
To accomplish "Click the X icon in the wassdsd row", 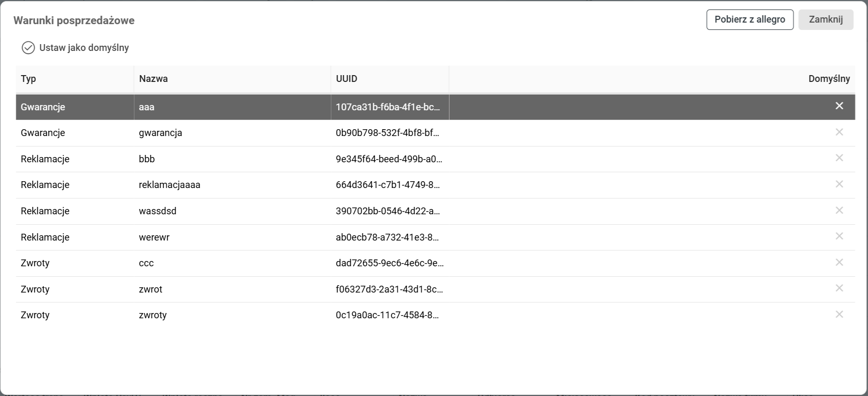I will click(x=839, y=211).
